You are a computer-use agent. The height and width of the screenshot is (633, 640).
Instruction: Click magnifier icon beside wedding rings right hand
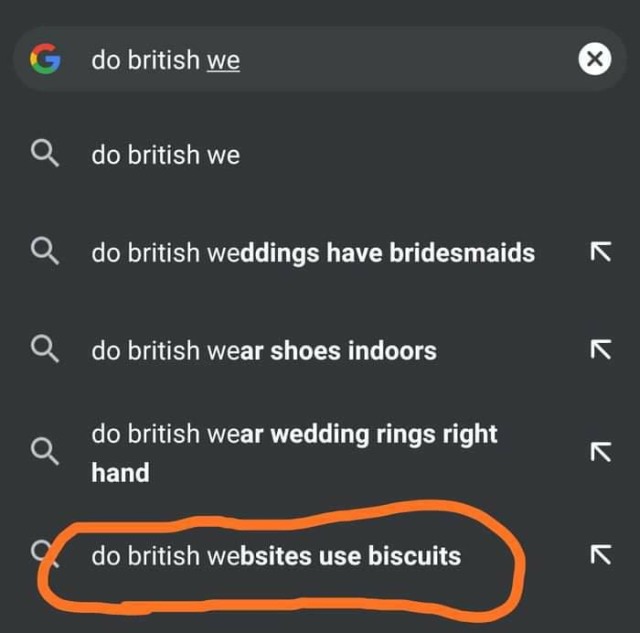pos(44,452)
